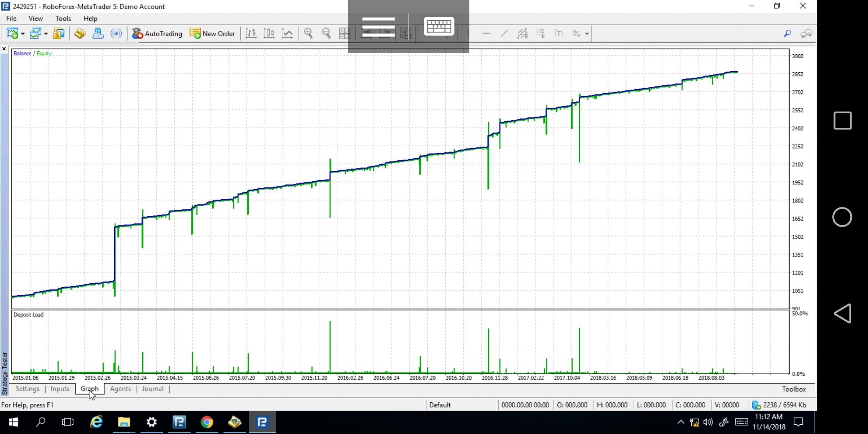
Task: Click the Toolbox button
Action: 794,389
